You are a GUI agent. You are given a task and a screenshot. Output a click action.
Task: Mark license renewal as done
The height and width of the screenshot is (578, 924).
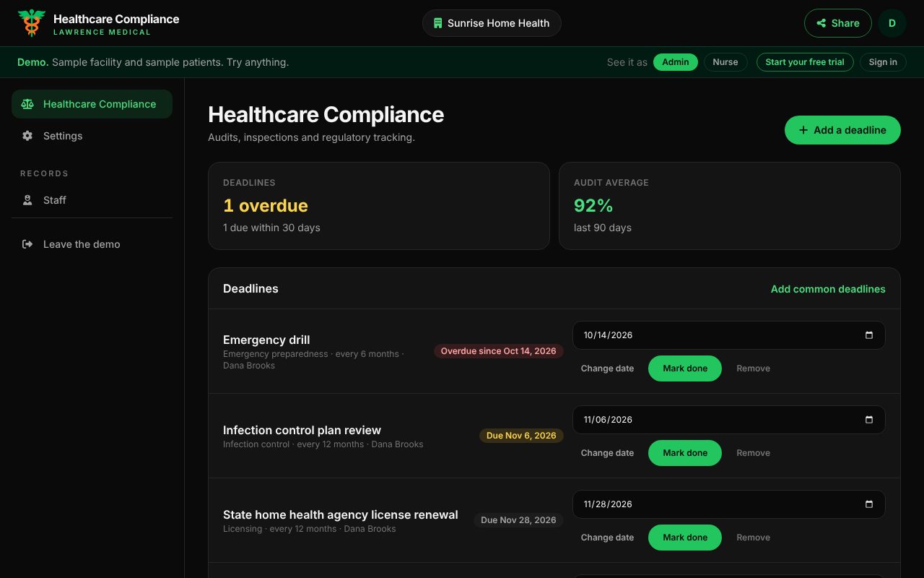click(685, 538)
